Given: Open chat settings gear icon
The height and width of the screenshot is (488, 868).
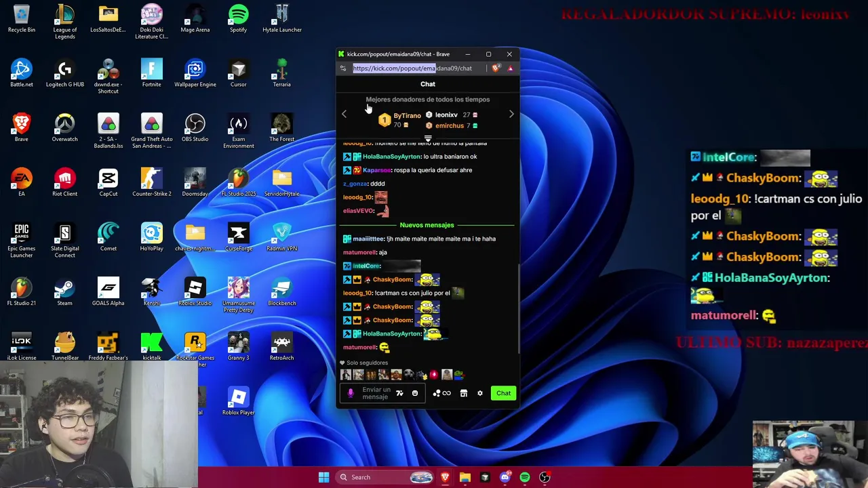Looking at the screenshot, I should 480,393.
